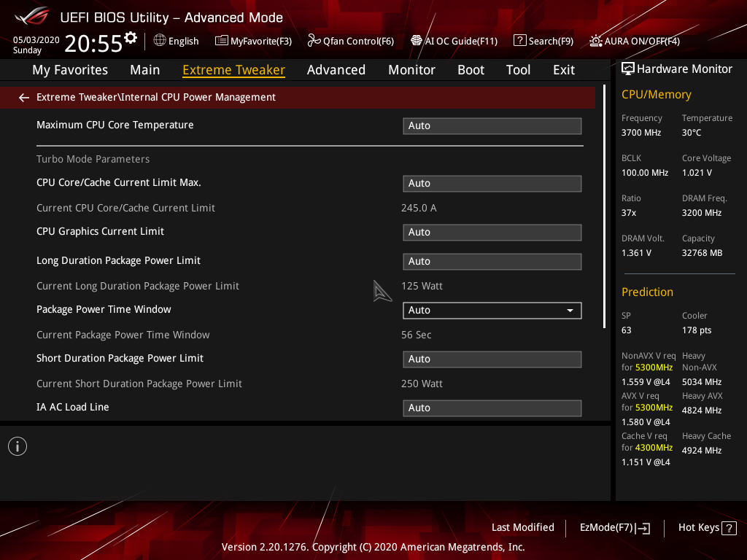Toggle AURA ON/OFF(F4) light icon
747x560 pixels.
(595, 41)
